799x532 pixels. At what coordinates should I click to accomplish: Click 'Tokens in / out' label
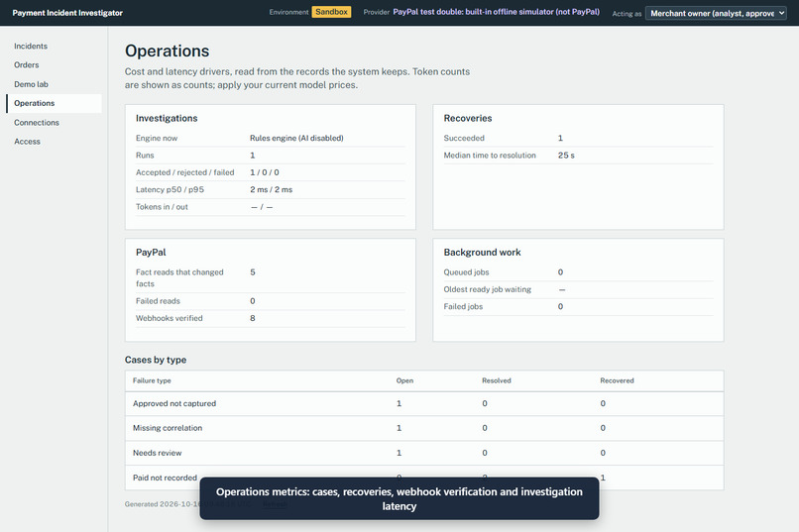tap(162, 207)
